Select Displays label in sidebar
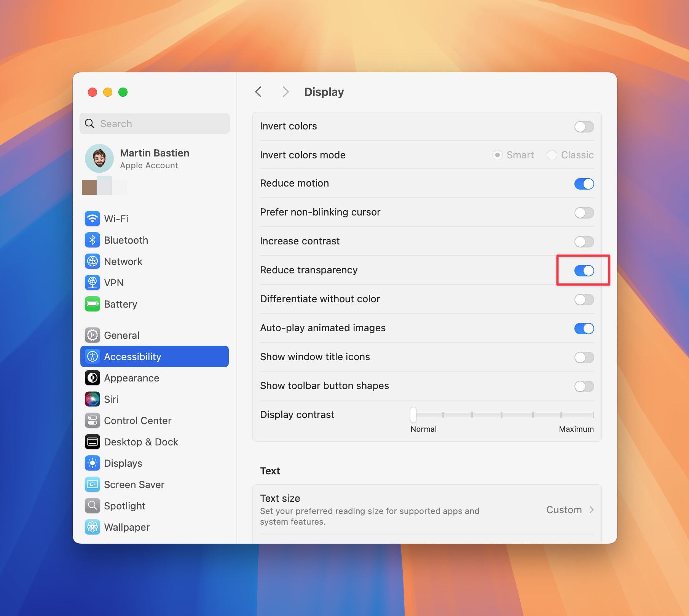Screen dimensions: 689x616 coord(123,463)
